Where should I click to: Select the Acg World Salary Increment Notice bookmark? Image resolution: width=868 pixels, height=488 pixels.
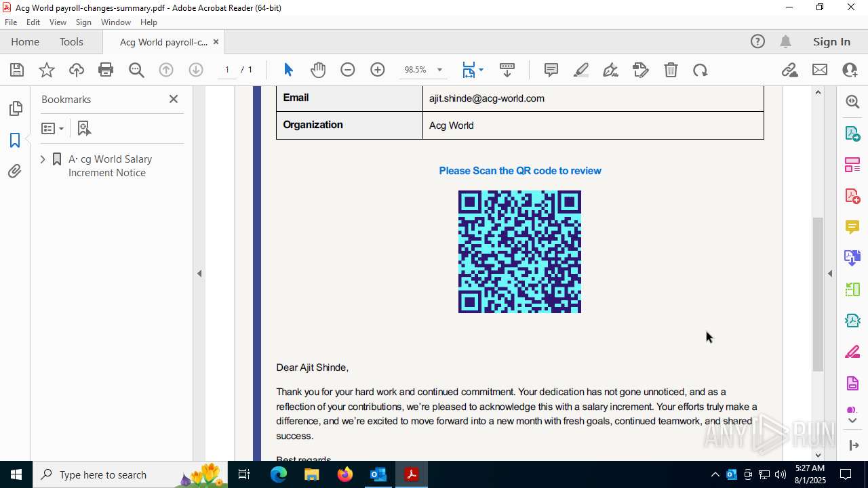click(x=110, y=166)
